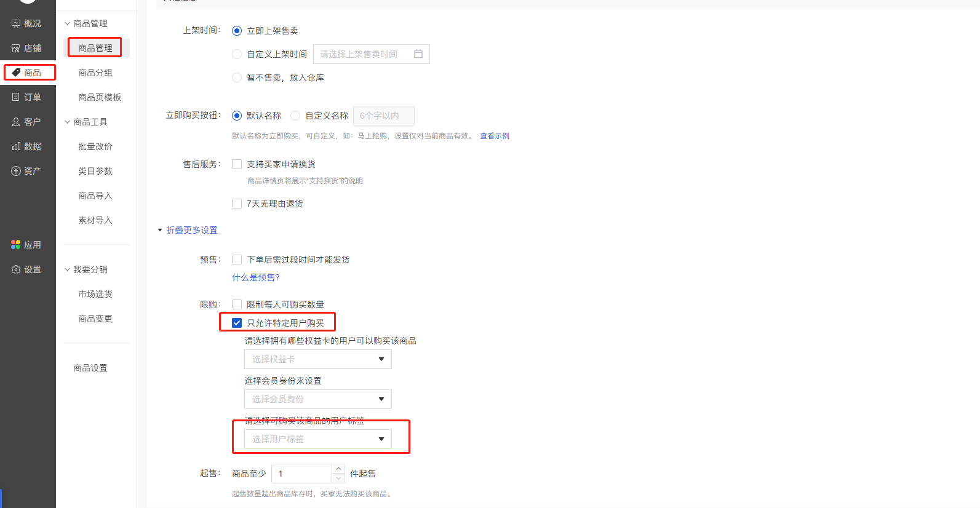Click the 请选择上架售卖时间 date field
Viewport: 980px width, 508px height.
[x=372, y=54]
